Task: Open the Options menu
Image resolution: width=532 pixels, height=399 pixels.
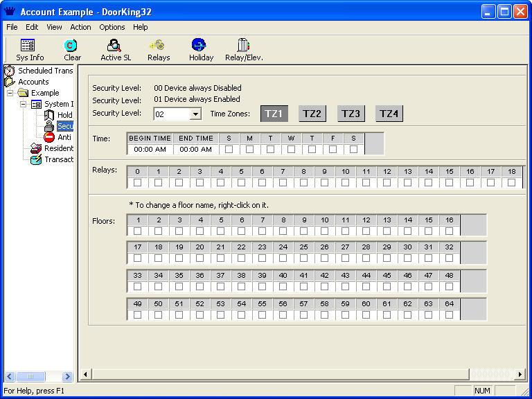Action: 112,27
